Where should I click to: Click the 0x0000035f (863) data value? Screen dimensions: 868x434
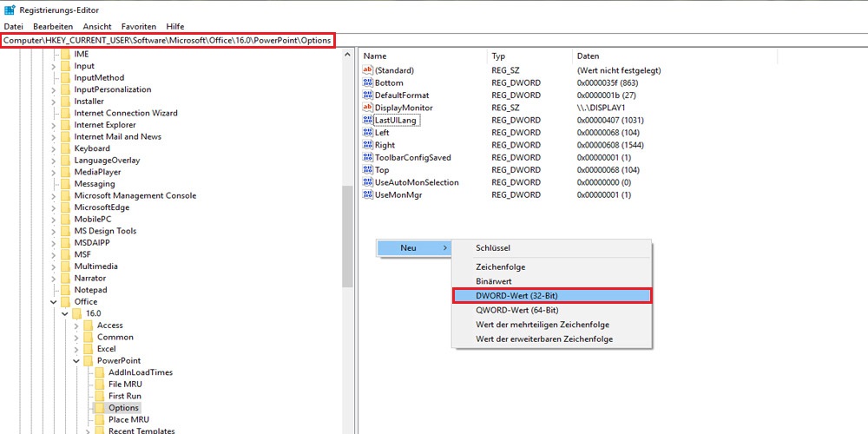[608, 82]
